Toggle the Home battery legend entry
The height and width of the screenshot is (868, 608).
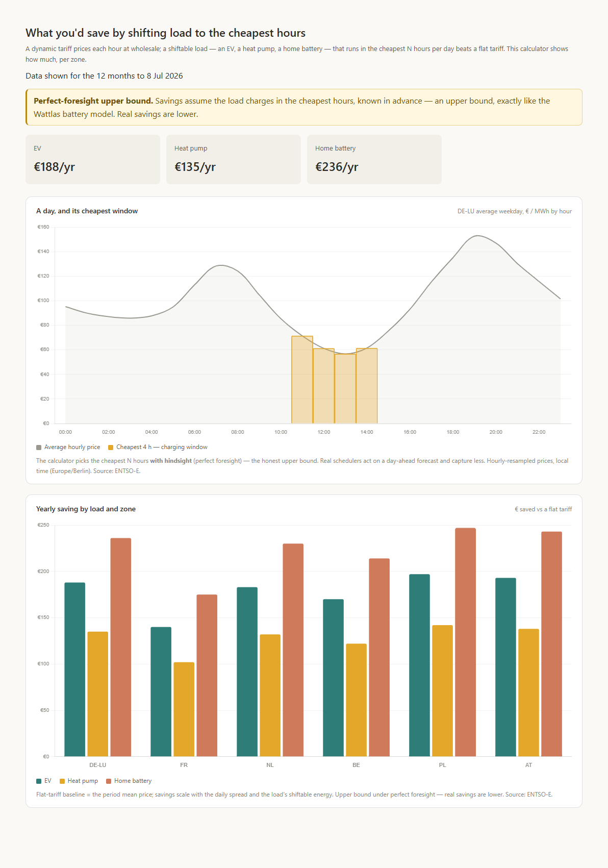pyautogui.click(x=129, y=781)
